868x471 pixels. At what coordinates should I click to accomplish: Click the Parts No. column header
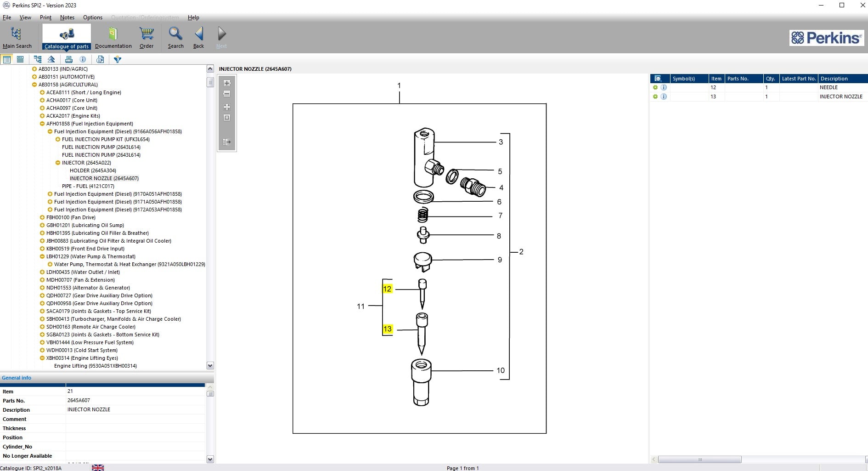tap(744, 79)
